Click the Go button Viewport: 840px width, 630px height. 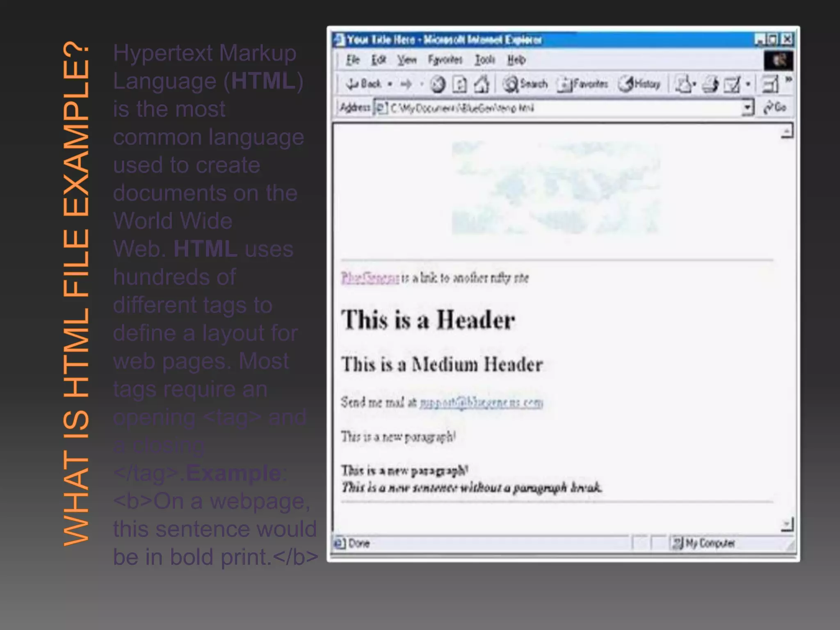[x=775, y=107]
